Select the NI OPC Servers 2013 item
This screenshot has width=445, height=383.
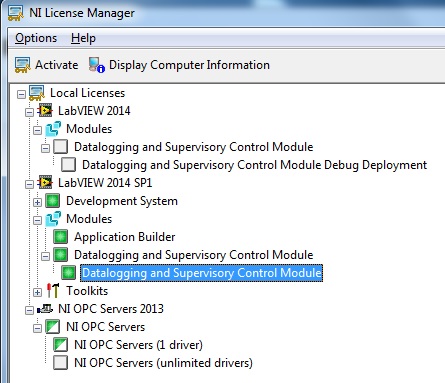[x=111, y=309]
